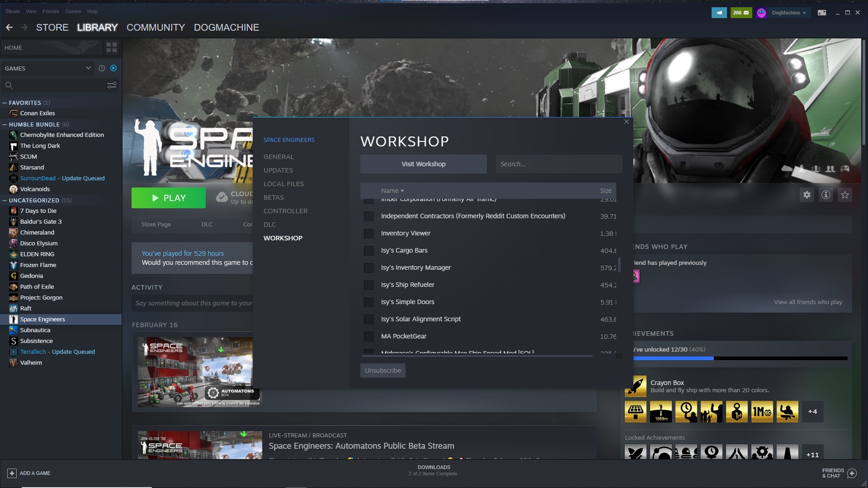This screenshot has height=488, width=868.
Task: Open the DogMachine account dropdown
Action: coord(788,13)
